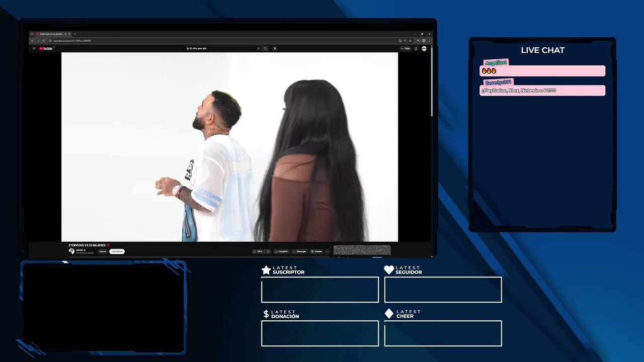The height and width of the screenshot is (362, 644).
Task: Click the Compartir share button
Action: coord(281,251)
